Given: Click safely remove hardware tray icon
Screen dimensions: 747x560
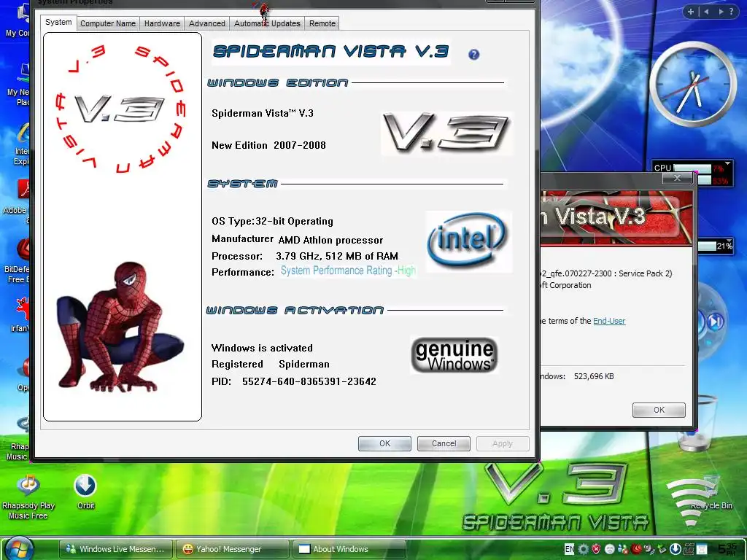Looking at the screenshot, I should tap(662, 549).
